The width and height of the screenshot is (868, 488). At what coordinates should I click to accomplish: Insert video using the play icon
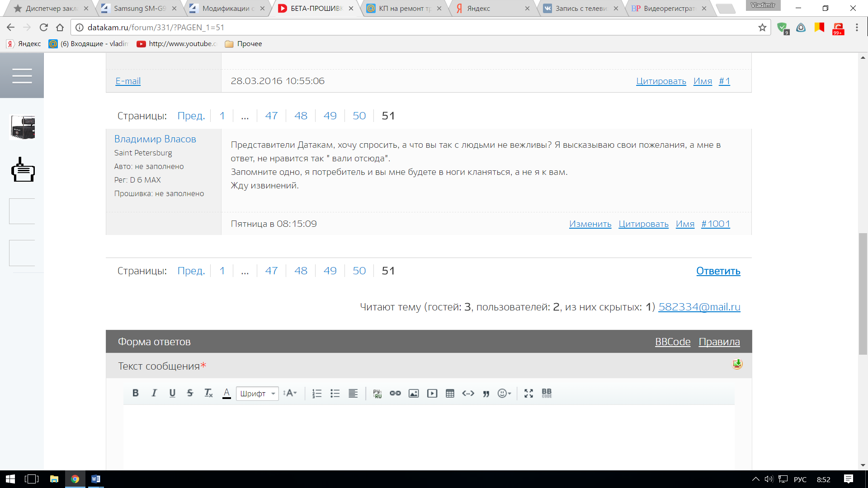click(432, 393)
